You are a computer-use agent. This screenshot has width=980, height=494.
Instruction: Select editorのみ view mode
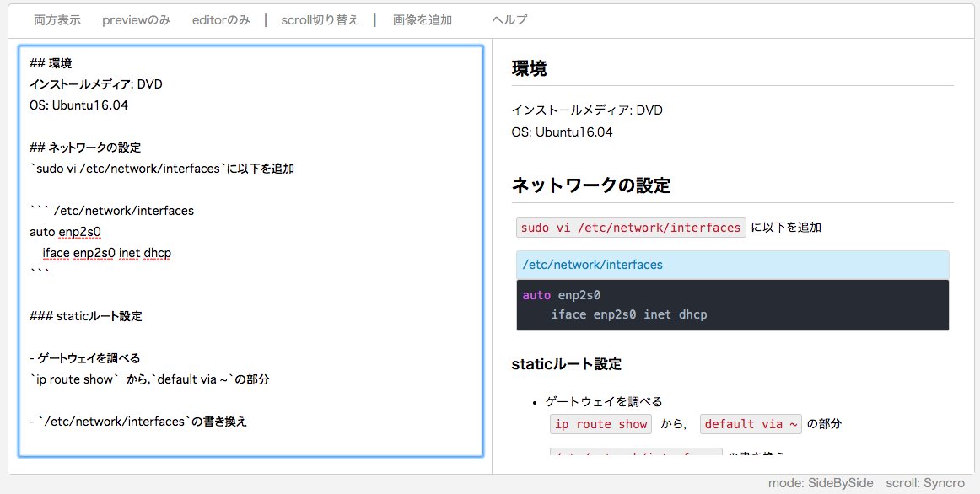pos(221,20)
